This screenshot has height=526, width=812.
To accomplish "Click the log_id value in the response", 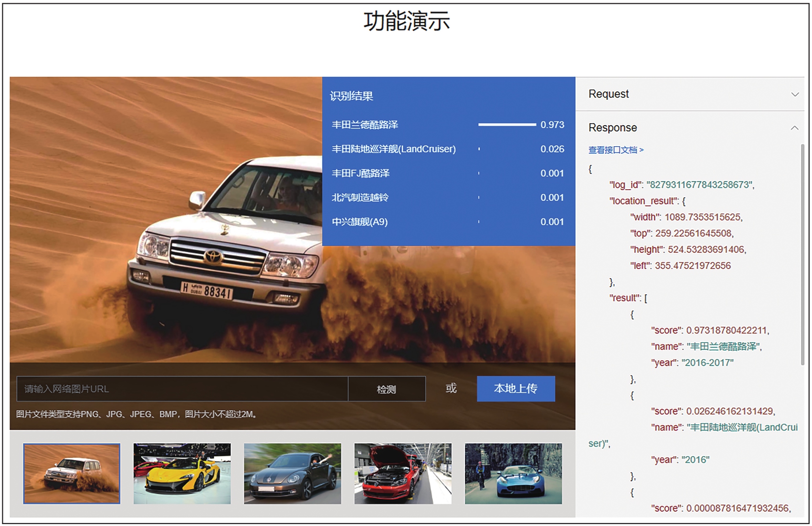I will (x=700, y=185).
